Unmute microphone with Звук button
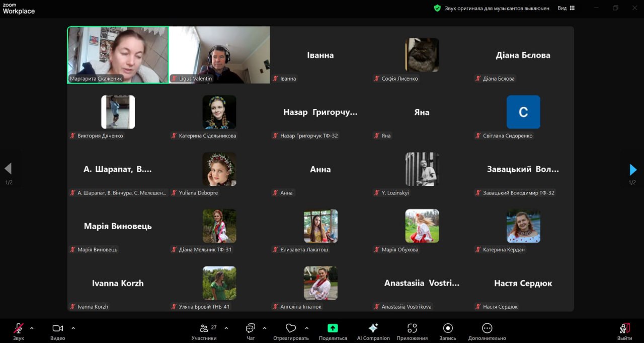The height and width of the screenshot is (343, 644). 19,329
